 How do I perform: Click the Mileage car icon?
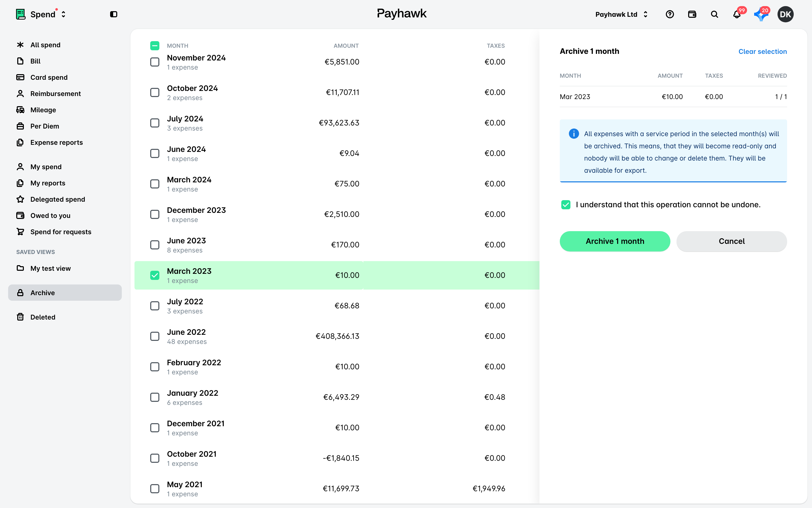tap(20, 110)
